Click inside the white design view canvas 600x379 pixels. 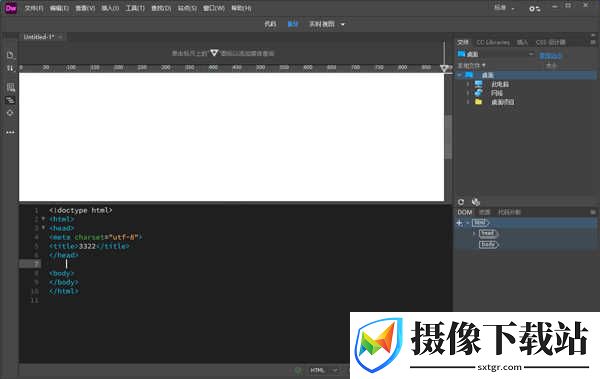point(232,137)
